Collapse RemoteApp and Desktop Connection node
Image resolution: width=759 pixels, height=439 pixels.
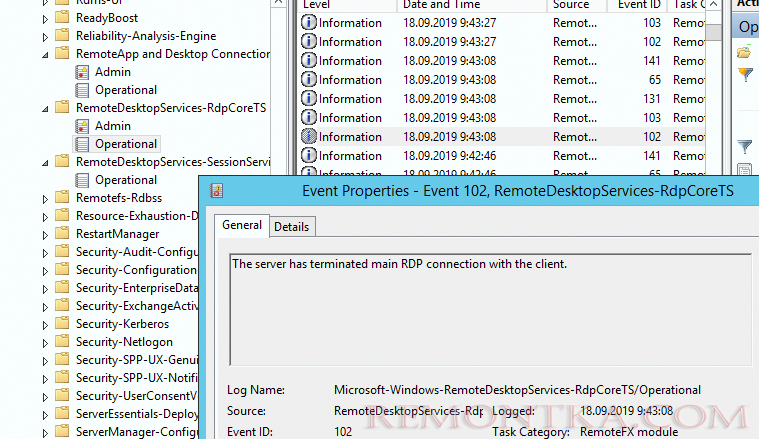pyautogui.click(x=46, y=55)
